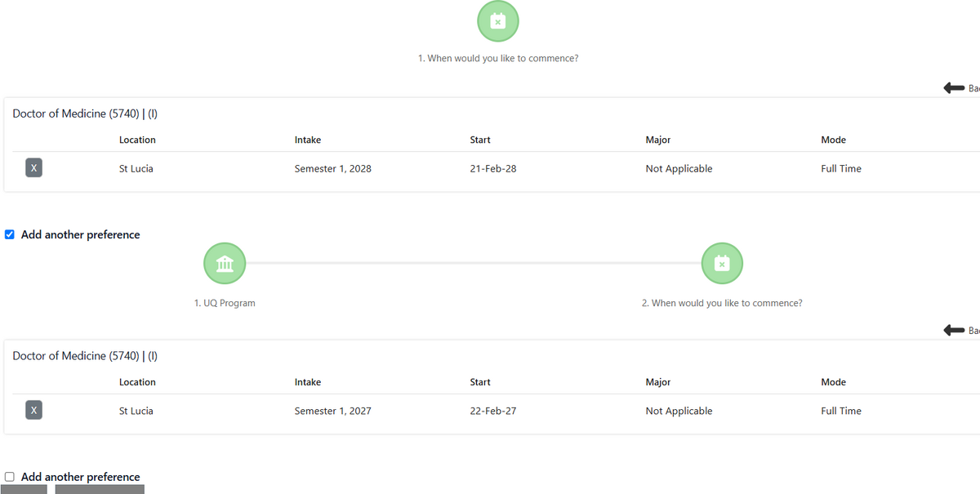The image size is (980, 494).
Task: Click the Location header in the 2028 preference table
Action: [137, 140]
